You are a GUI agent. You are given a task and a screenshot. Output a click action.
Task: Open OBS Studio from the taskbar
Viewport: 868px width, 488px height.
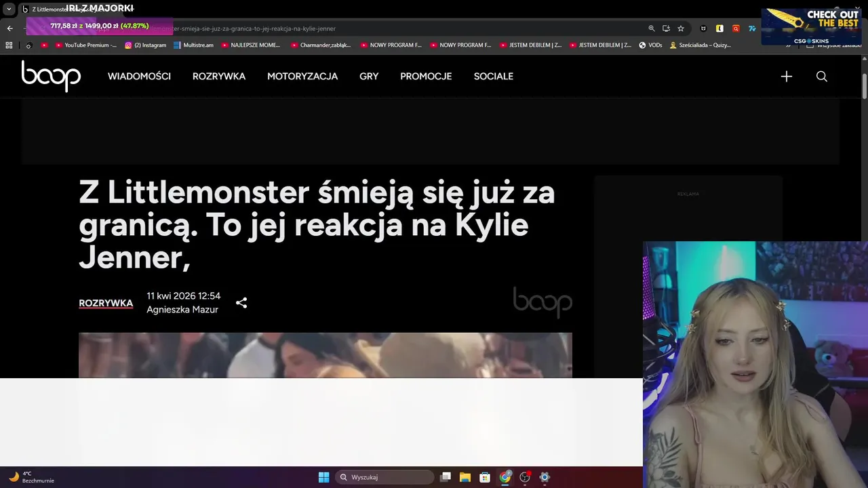point(525,477)
